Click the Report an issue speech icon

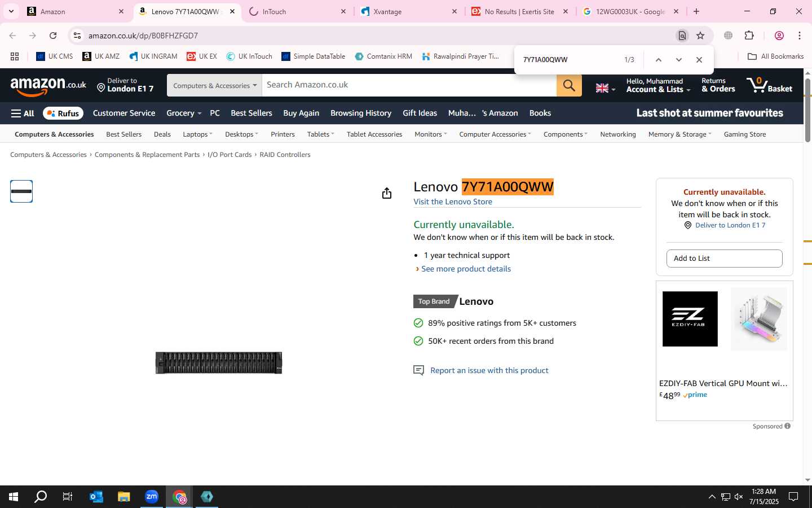coord(418,370)
